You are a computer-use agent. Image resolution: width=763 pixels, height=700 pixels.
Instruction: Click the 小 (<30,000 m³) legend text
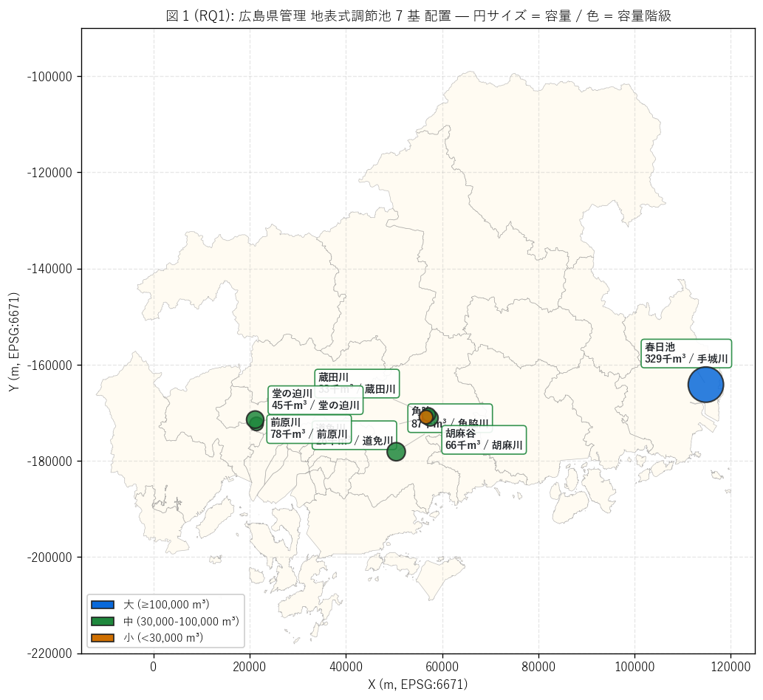click(163, 638)
